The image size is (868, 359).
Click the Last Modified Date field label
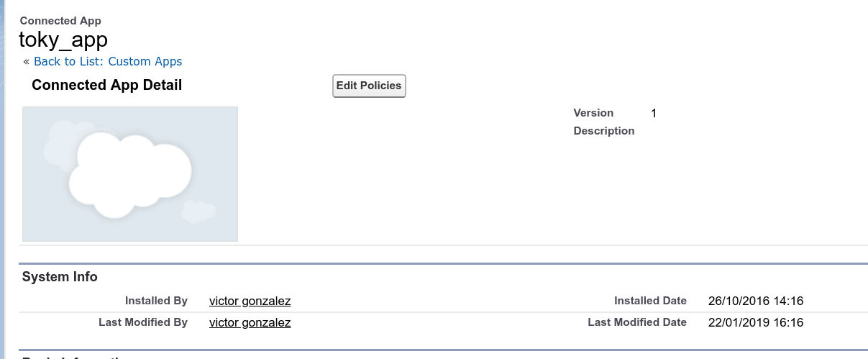pos(637,322)
